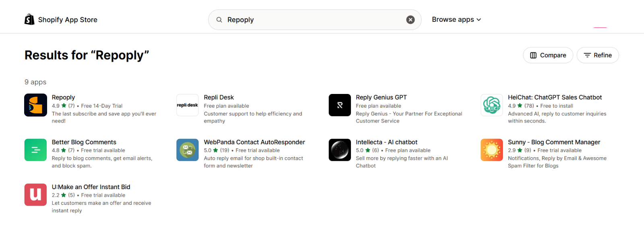Open the HeiChat app icon
This screenshot has height=252, width=644.
coord(492,105)
